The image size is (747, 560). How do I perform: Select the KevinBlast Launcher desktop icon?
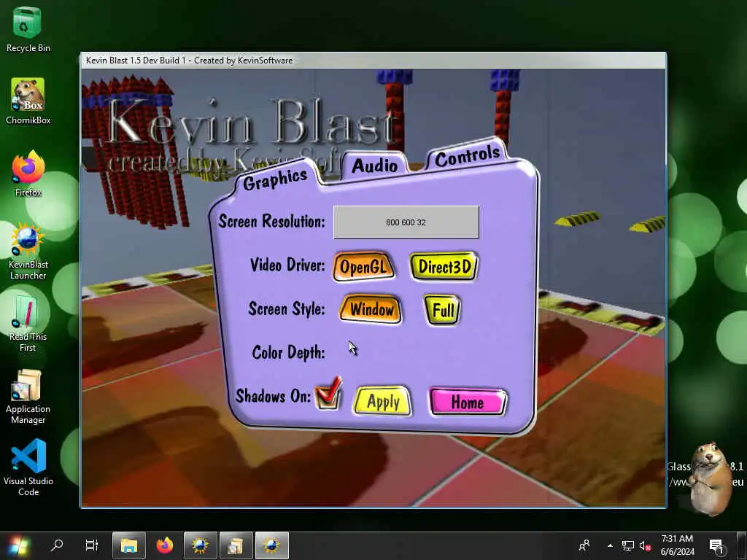point(28,252)
